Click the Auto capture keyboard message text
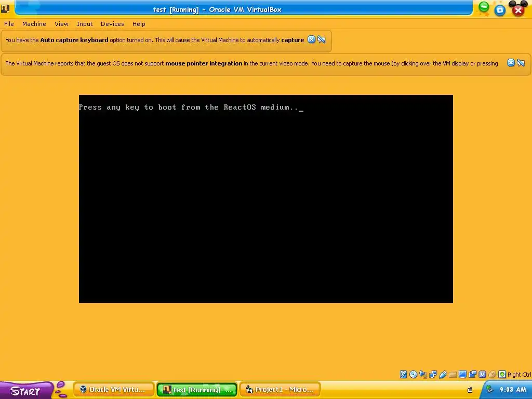Image resolution: width=532 pixels, height=399 pixels. pyautogui.click(x=155, y=39)
